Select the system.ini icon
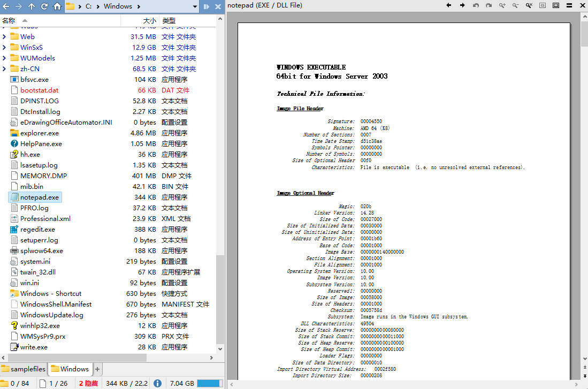The height and width of the screenshot is (389, 588). pyautogui.click(x=14, y=262)
